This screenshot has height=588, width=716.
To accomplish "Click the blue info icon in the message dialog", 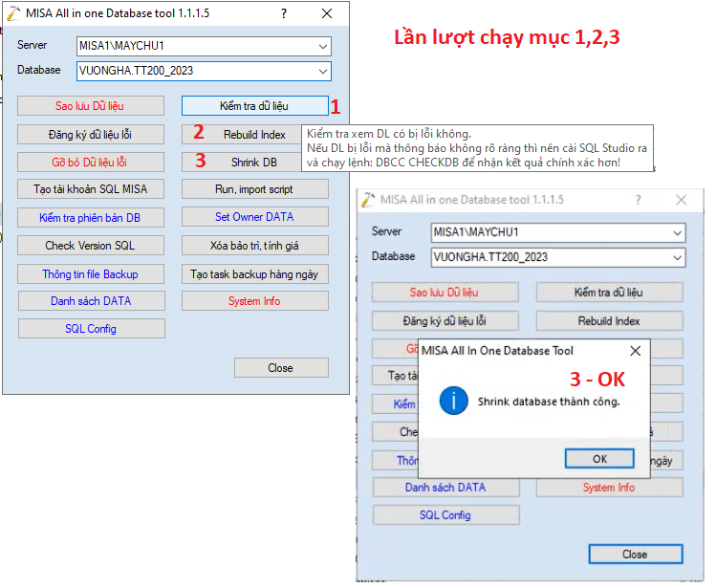I will coord(453,402).
